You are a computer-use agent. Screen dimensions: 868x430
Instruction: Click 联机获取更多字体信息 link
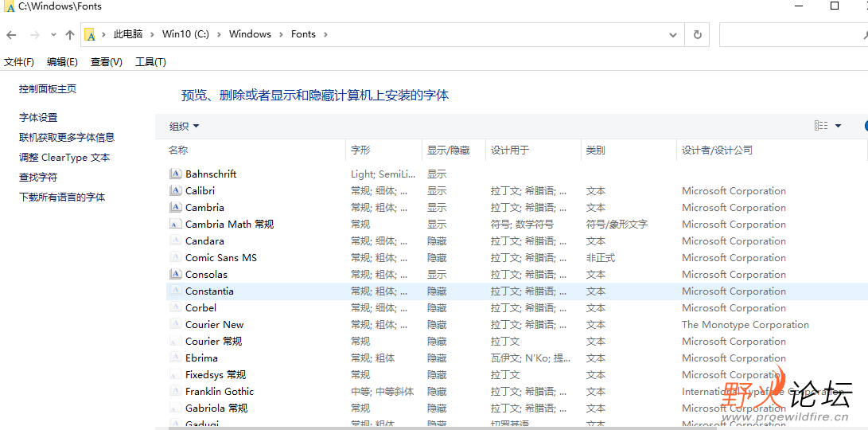(67, 138)
